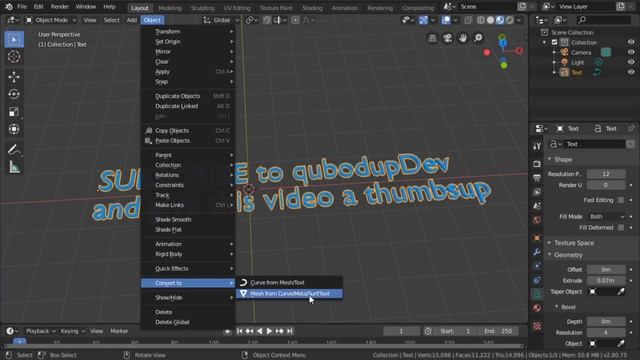Uncheck the Collection exclude checkbox
Image resolution: width=640 pixels, height=360 pixels.
[x=554, y=42]
